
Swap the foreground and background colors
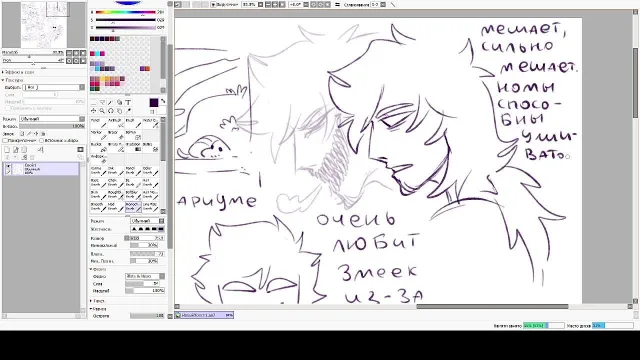coord(163,101)
